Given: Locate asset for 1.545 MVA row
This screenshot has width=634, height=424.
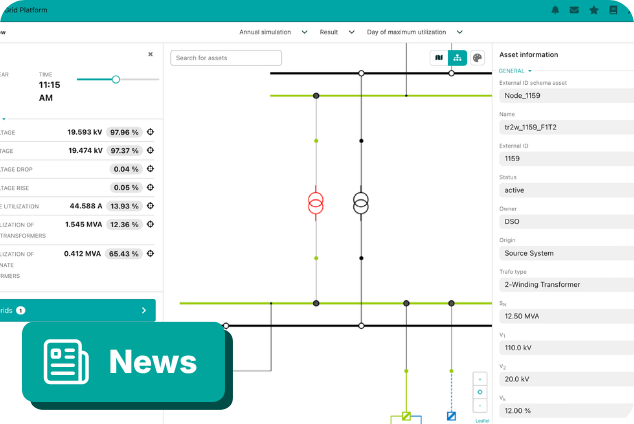Looking at the screenshot, I should coord(150,224).
